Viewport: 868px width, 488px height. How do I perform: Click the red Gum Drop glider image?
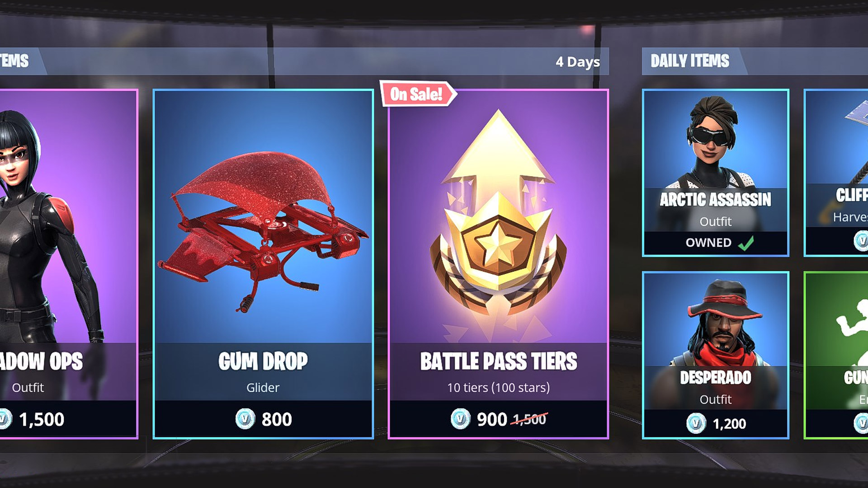264,230
